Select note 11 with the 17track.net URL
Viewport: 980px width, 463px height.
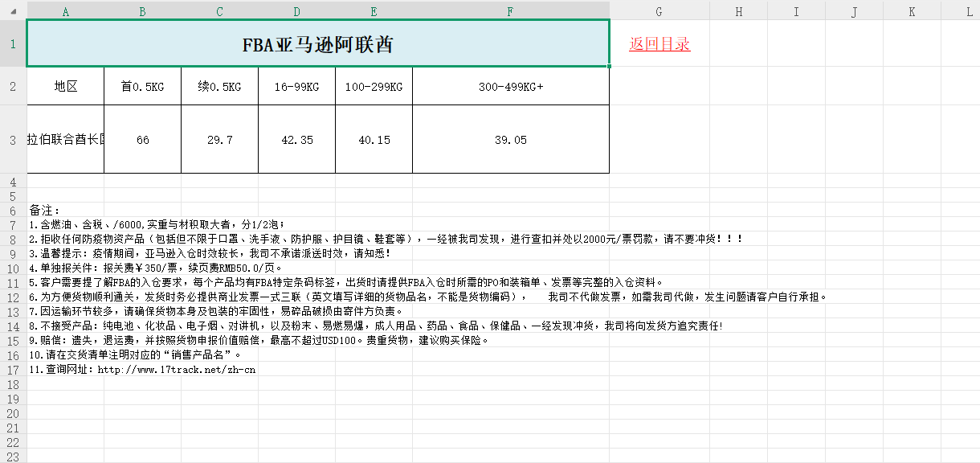tap(142, 370)
